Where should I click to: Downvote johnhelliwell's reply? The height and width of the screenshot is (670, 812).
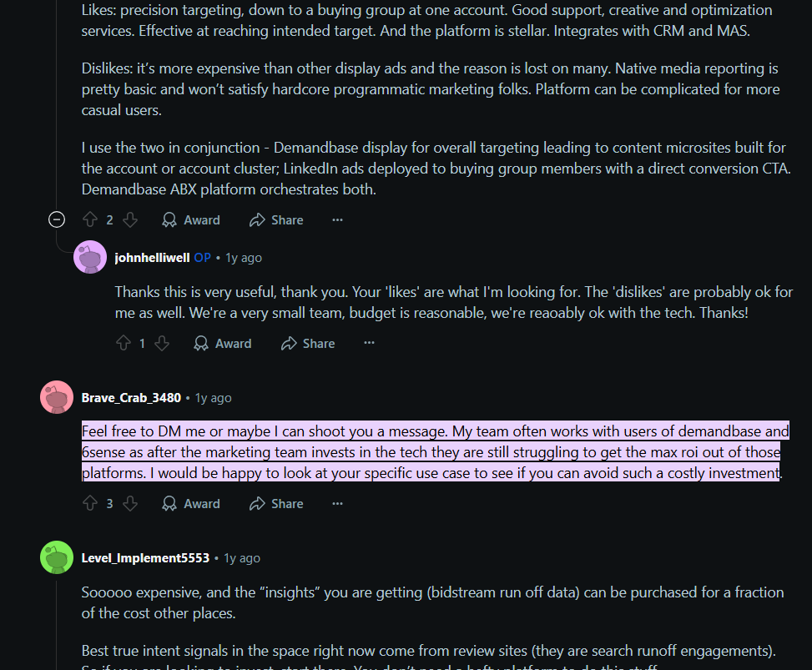pyautogui.click(x=162, y=344)
